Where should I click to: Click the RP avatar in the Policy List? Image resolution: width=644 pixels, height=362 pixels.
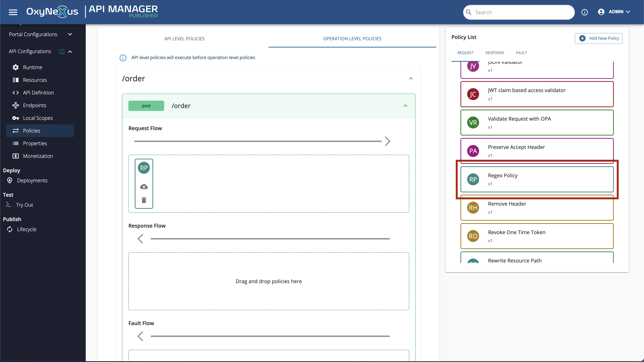pyautogui.click(x=473, y=179)
